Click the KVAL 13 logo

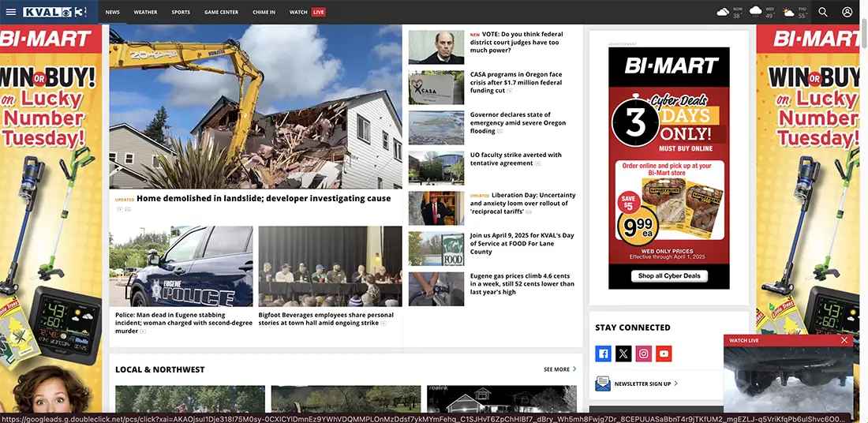click(54, 12)
